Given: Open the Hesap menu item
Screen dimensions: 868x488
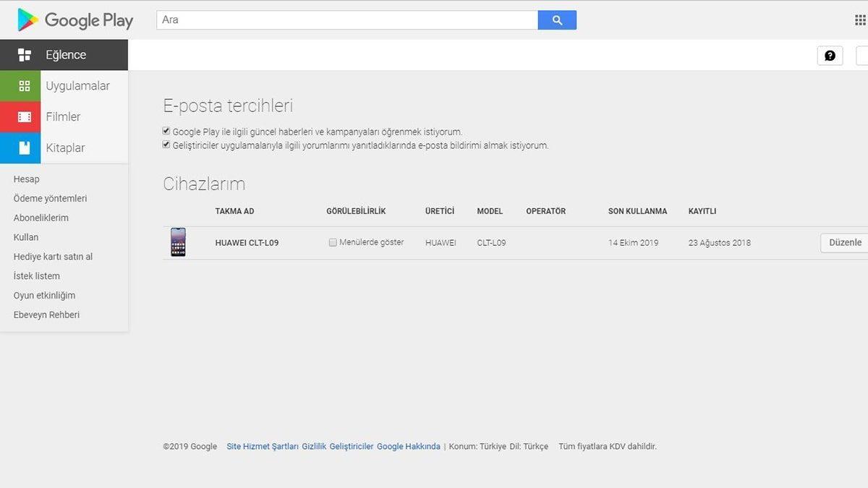Looking at the screenshot, I should coord(27,179).
